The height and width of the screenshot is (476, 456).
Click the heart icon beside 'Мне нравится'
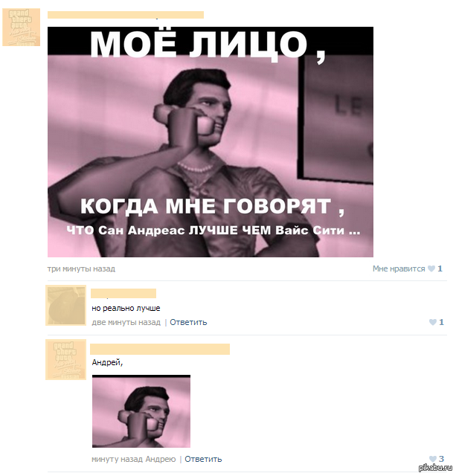click(431, 268)
